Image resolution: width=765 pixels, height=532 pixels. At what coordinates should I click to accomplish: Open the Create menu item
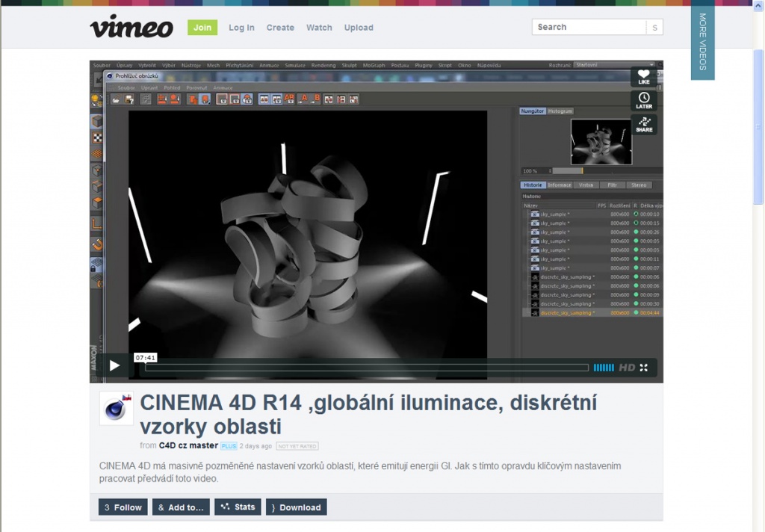280,28
